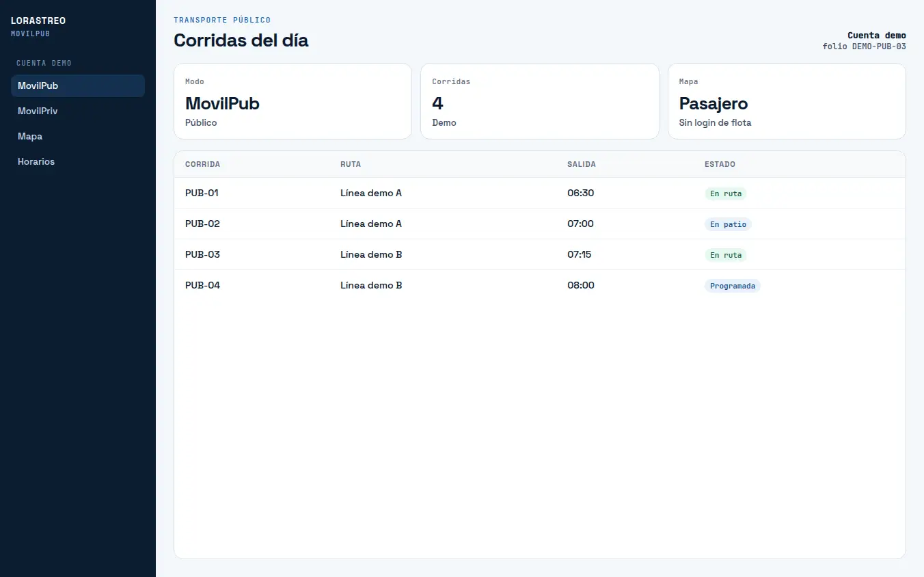The height and width of the screenshot is (577, 924).
Task: Click the 'Demo' text in Corridas card
Action: click(444, 123)
